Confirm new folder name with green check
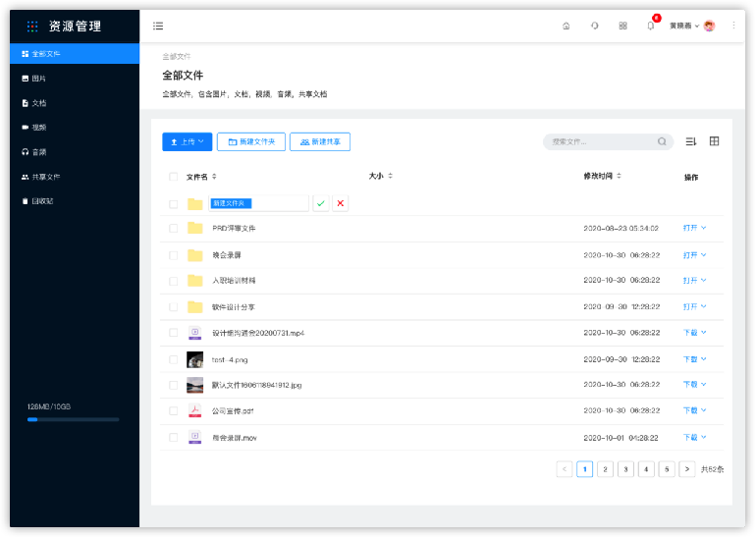Screen dimensions: 756x538 point(321,203)
